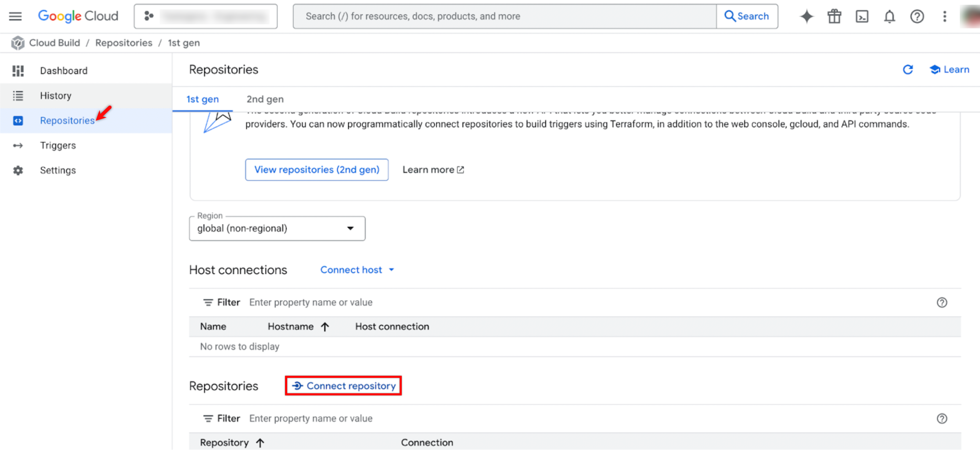The height and width of the screenshot is (450, 980).
Task: Select Triggers in the sidebar
Action: pyautogui.click(x=58, y=145)
